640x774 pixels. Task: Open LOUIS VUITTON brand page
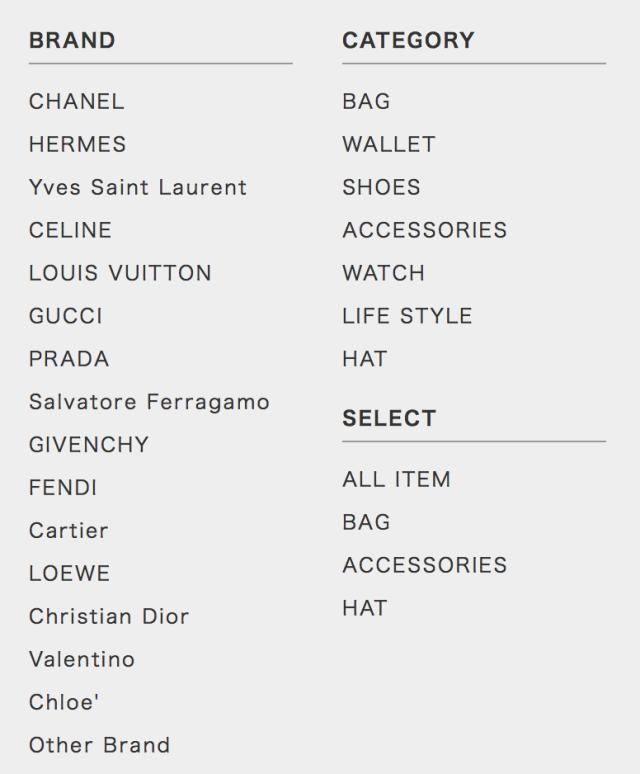coord(120,273)
